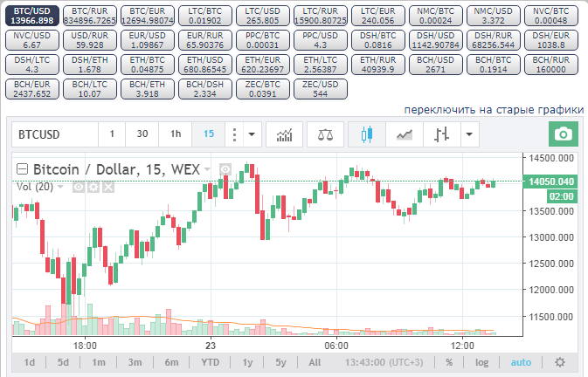Viewport: 588px width, 377px height.
Task: Select the USD/RUR pair button
Action: click(90, 40)
